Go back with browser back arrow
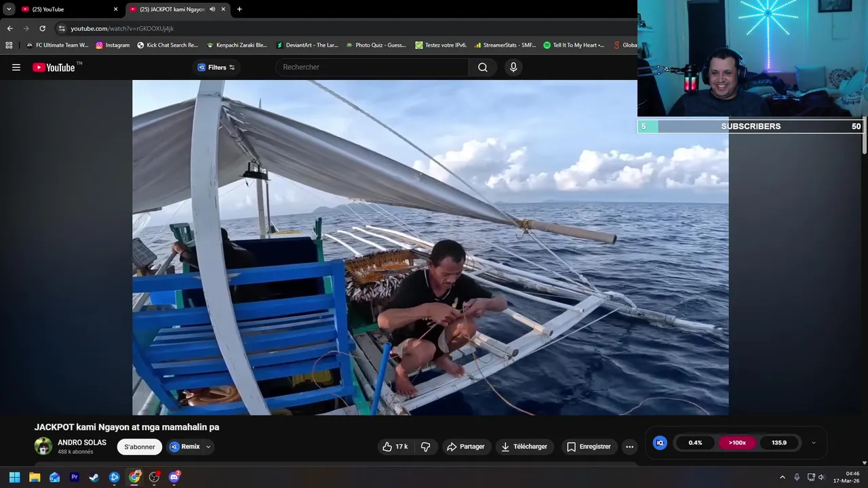The height and width of the screenshot is (488, 868). (x=9, y=28)
